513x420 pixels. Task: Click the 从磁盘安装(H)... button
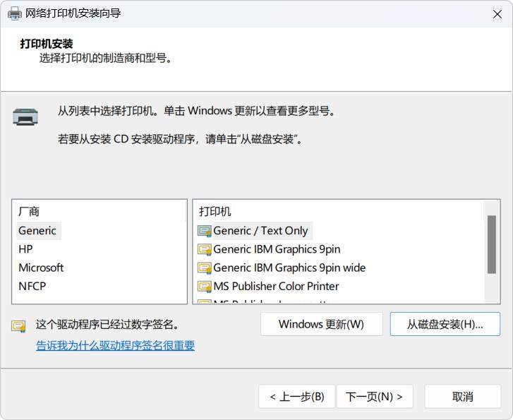pyautogui.click(x=445, y=325)
